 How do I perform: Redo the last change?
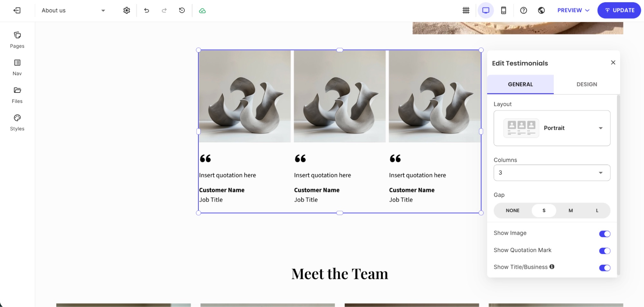pyautogui.click(x=164, y=10)
